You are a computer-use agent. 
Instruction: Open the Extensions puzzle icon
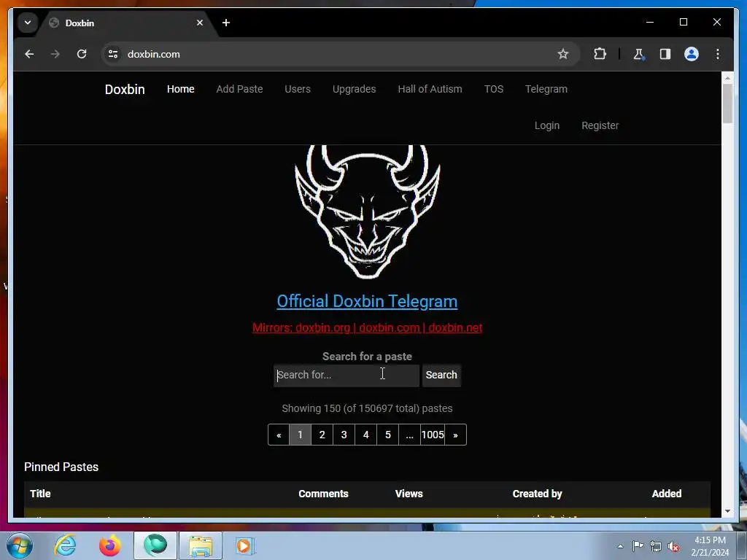point(600,54)
